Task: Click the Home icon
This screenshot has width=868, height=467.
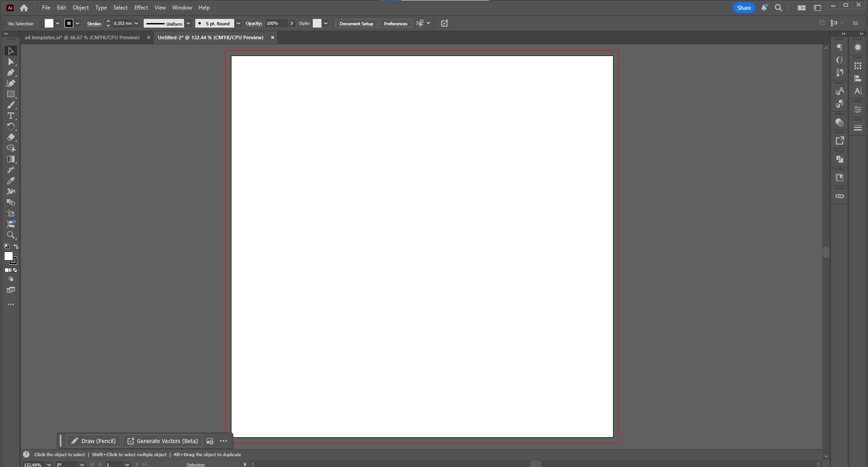Action: (x=24, y=8)
